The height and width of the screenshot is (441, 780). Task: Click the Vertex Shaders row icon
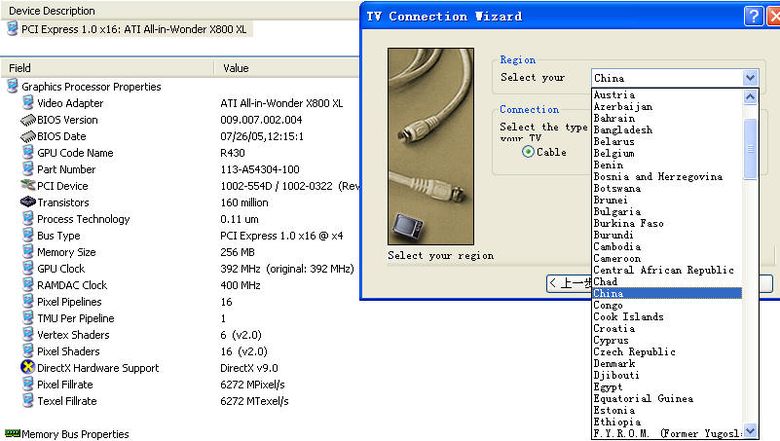click(x=28, y=335)
